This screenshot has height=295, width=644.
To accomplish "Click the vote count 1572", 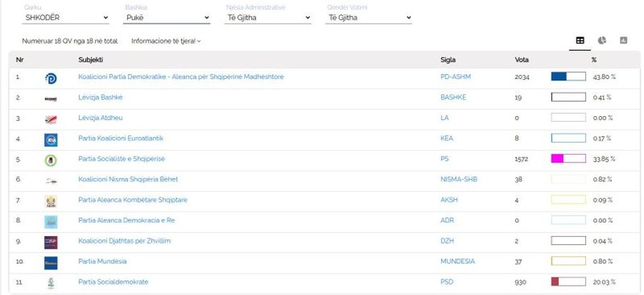I will (x=521, y=160).
